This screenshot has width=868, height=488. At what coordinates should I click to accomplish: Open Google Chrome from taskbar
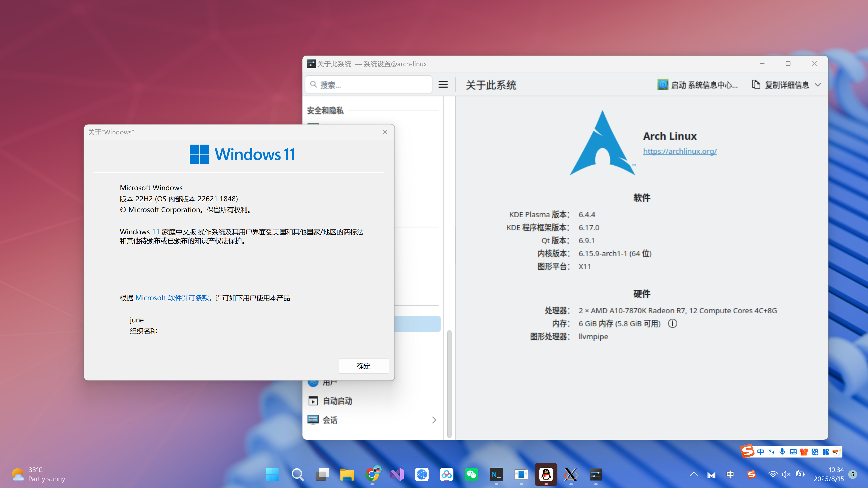coord(372,474)
